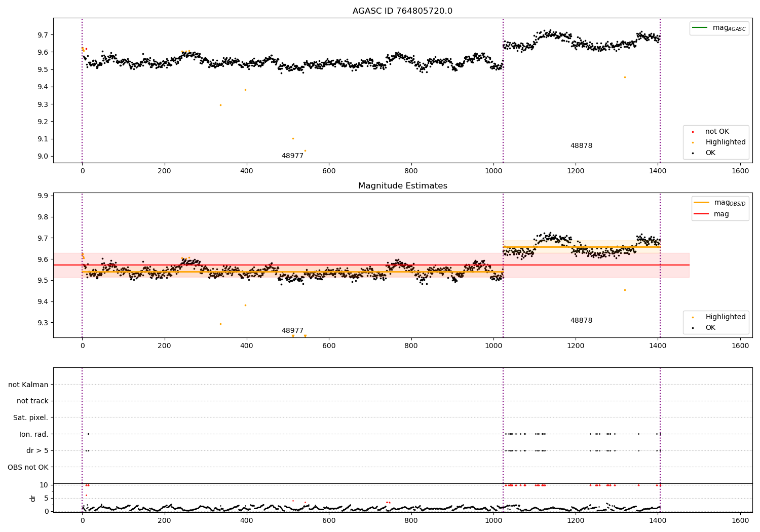
Task: Click the "OBS not OK" row label
Action: 28,467
